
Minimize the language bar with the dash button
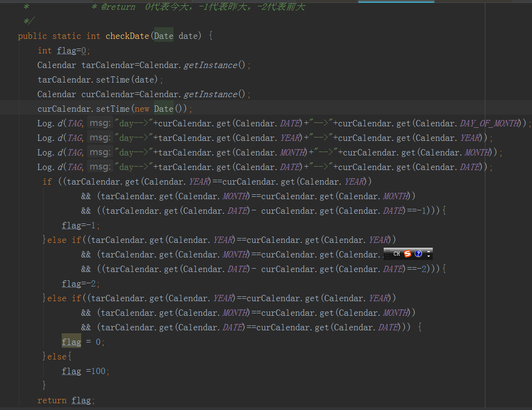[x=428, y=251]
